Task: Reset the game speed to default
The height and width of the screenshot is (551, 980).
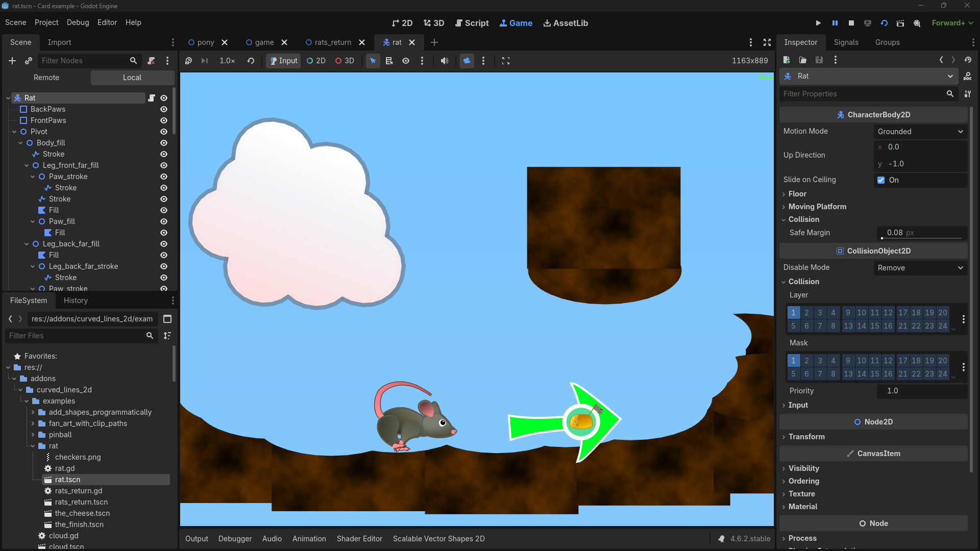Action: tap(251, 61)
